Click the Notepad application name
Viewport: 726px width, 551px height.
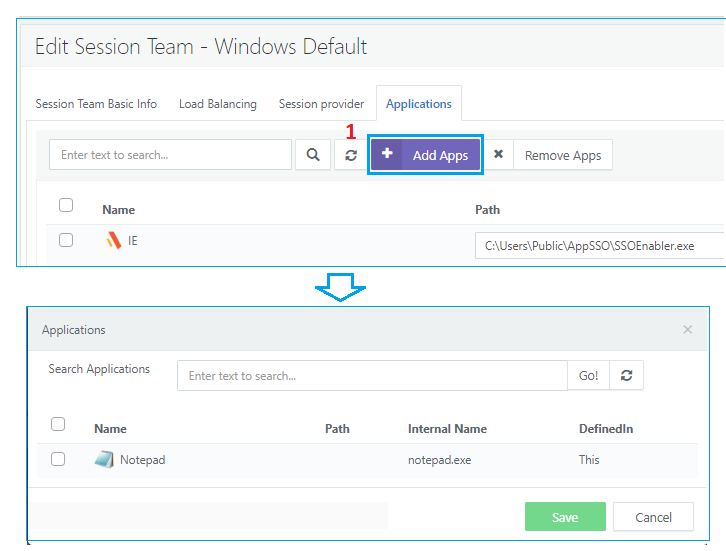[143, 460]
